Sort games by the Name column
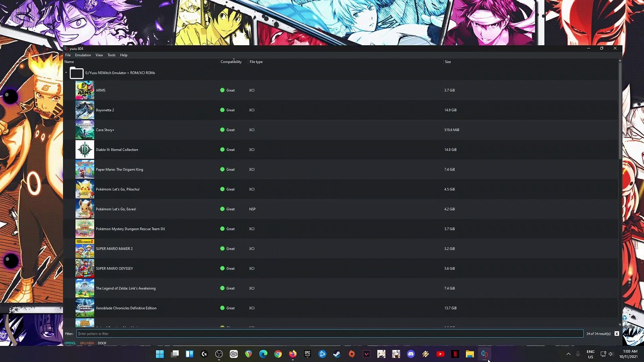Image resolution: width=644 pixels, height=362 pixels. pyautogui.click(x=69, y=62)
